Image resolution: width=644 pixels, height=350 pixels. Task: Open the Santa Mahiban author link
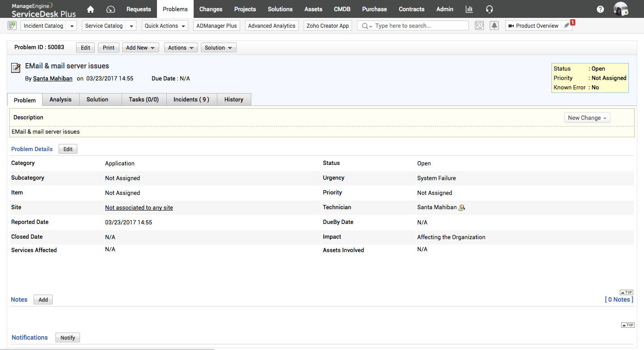point(53,79)
